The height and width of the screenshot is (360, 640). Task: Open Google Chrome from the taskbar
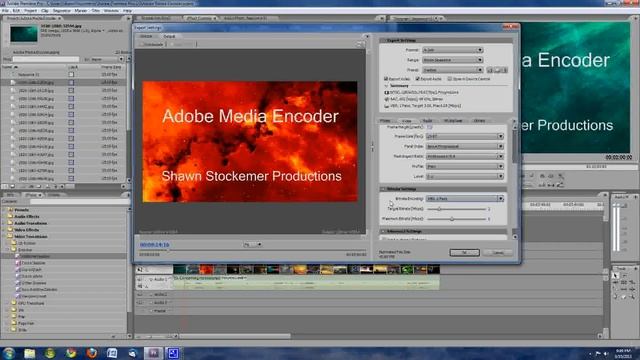(71, 353)
